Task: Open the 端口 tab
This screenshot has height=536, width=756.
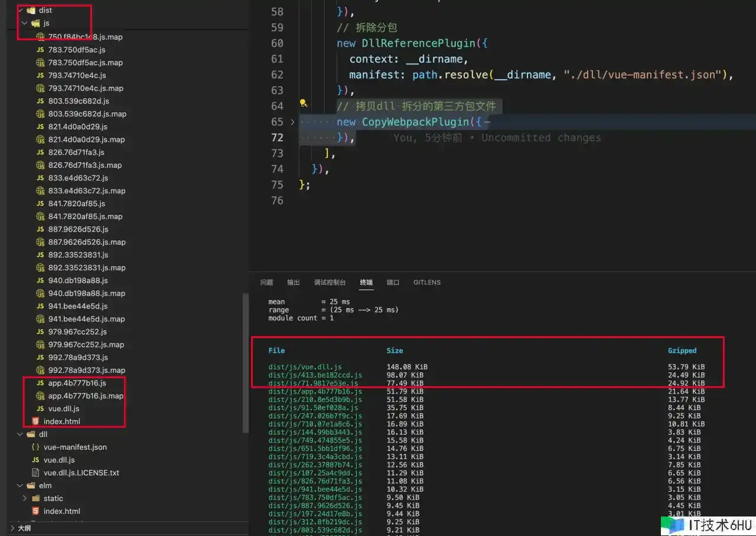Action: pos(393,282)
